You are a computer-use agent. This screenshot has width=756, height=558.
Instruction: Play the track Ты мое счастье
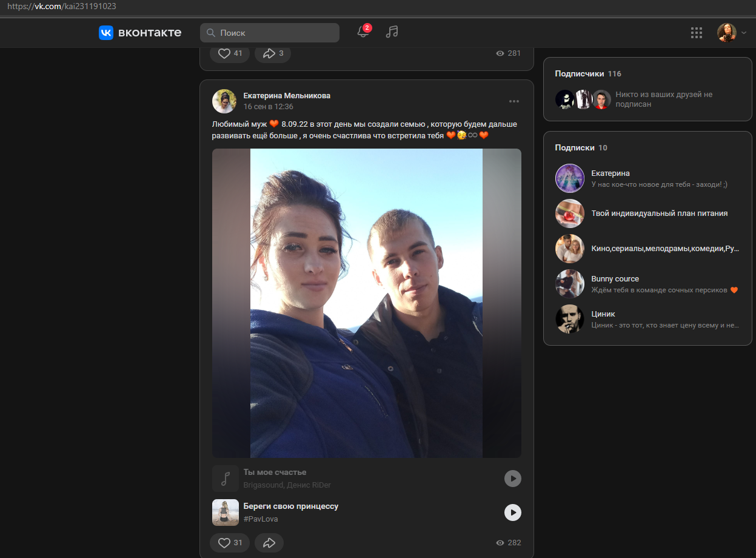pyautogui.click(x=513, y=479)
